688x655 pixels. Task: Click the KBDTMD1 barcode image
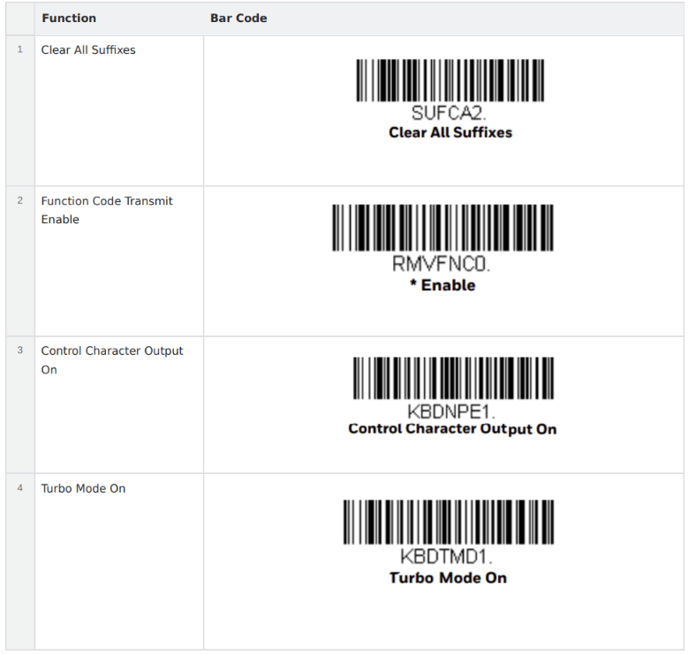click(447, 522)
